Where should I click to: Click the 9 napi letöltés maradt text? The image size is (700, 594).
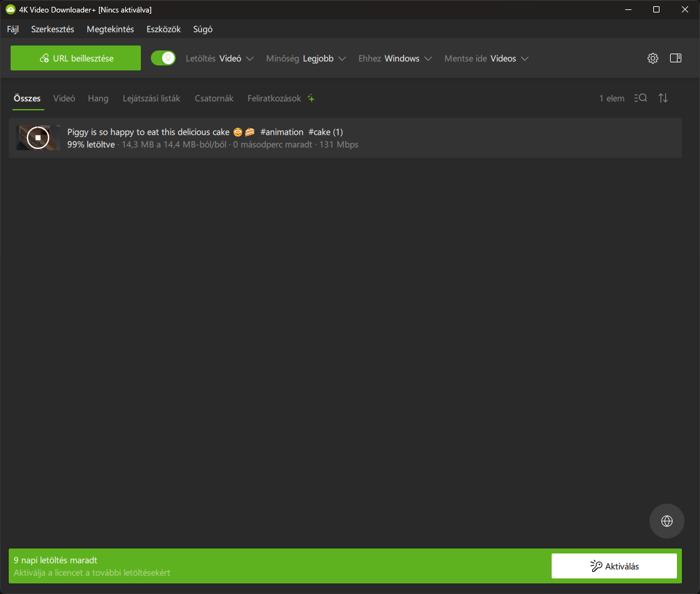55,560
